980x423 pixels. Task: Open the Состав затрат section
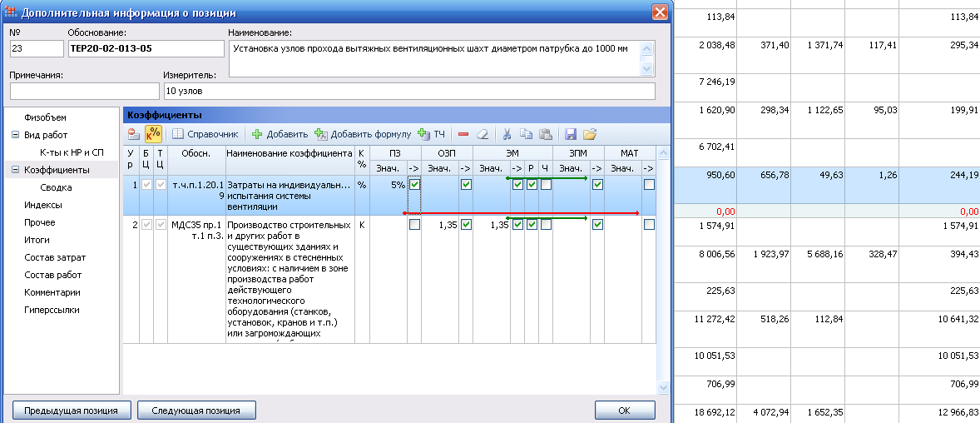[x=55, y=258]
